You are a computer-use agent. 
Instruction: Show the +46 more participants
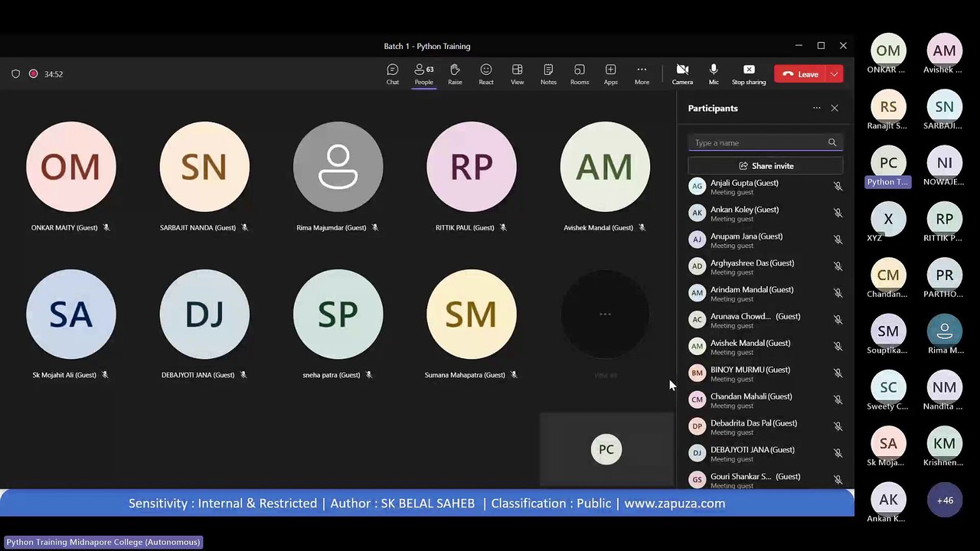(x=945, y=500)
